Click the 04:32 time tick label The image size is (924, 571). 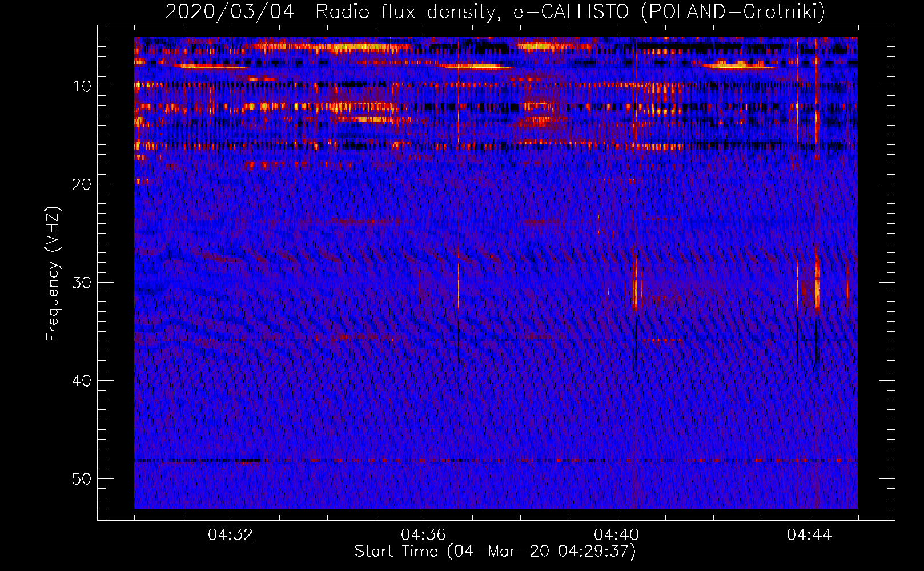[231, 535]
